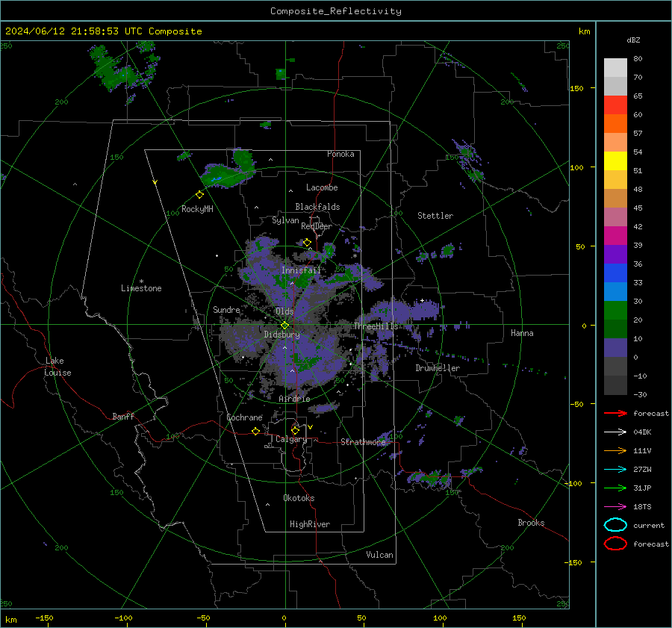The width and height of the screenshot is (672, 628).
Task: Click the yellow v marker northeast of Calgary
Action: click(310, 427)
